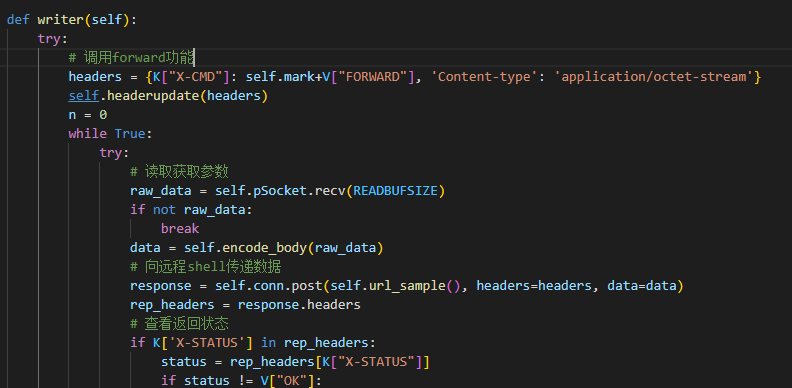Click the READBUFSIZE constant
Viewport: 792px width, 388px height.
[x=395, y=191]
